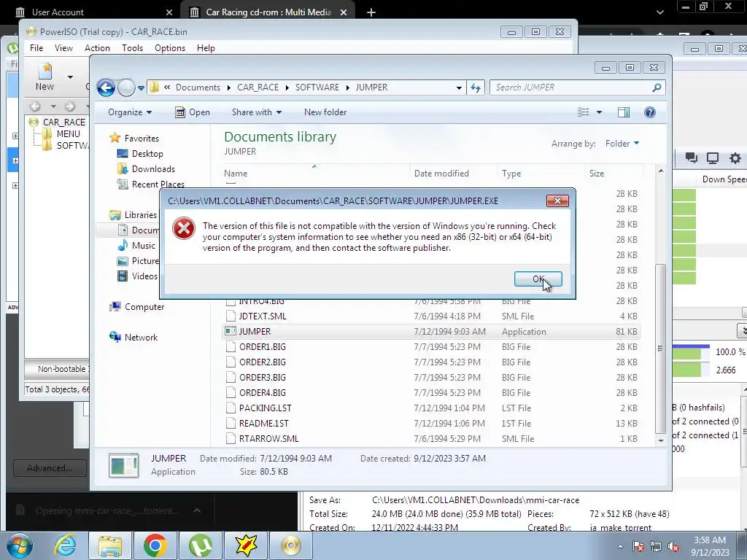Select Videos library
Image resolution: width=747 pixels, height=560 pixels.
point(144,276)
